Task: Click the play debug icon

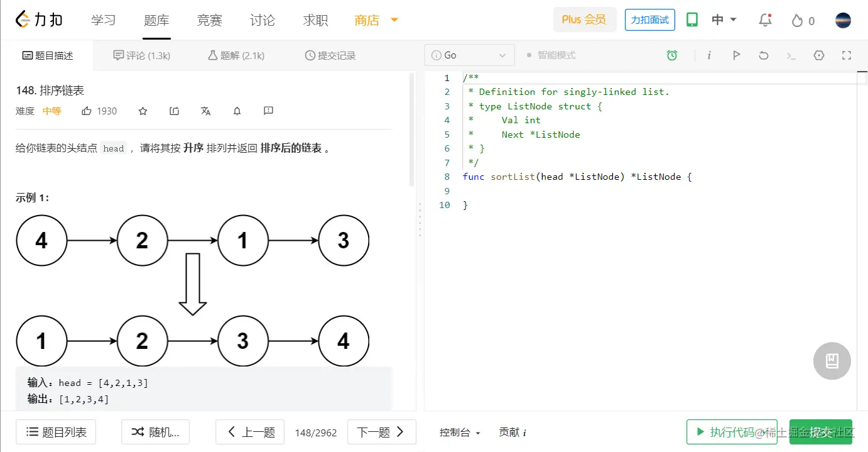Action: [x=736, y=55]
